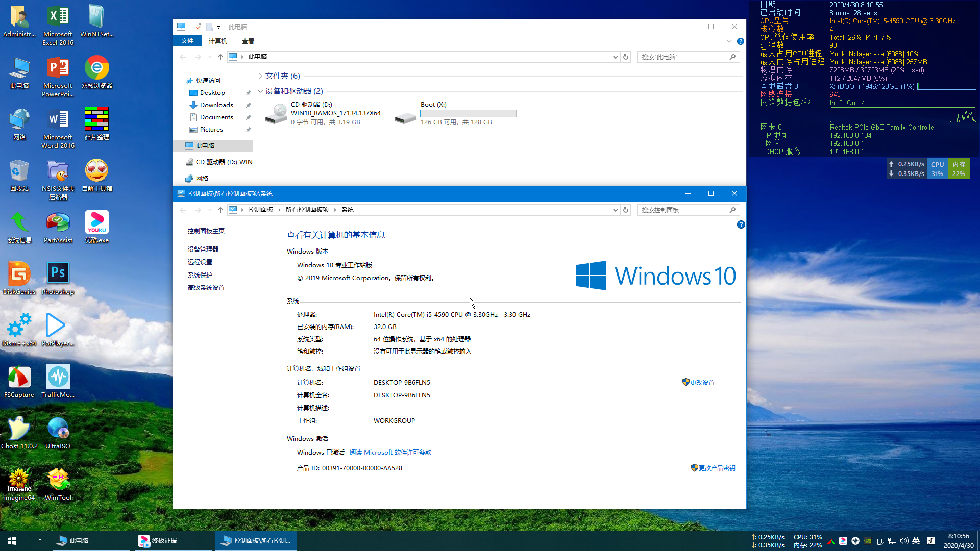This screenshot has width=980, height=551.
Task: Open 文件 ribbon tab
Action: click(187, 41)
